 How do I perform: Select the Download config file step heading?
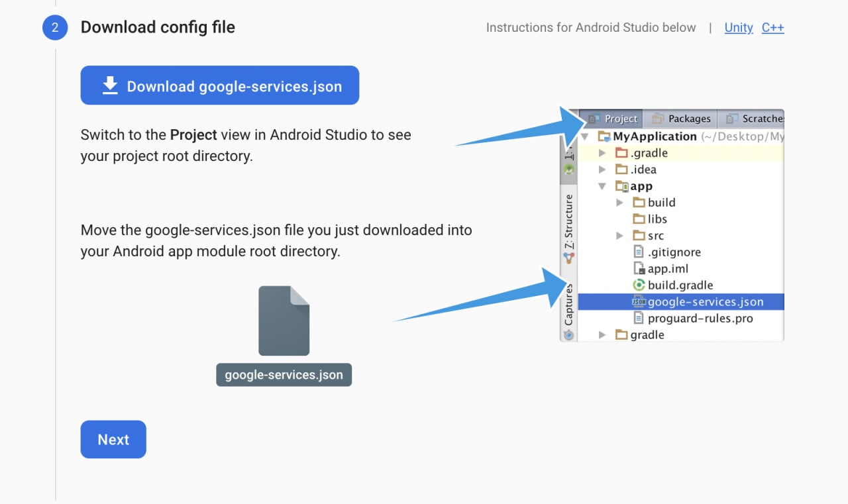(158, 27)
